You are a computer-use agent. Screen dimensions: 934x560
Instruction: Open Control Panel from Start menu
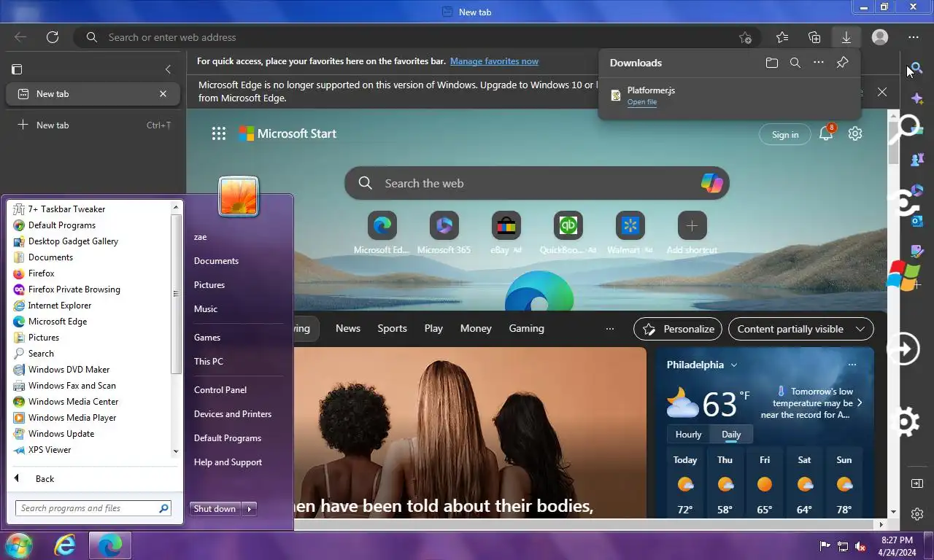click(220, 389)
